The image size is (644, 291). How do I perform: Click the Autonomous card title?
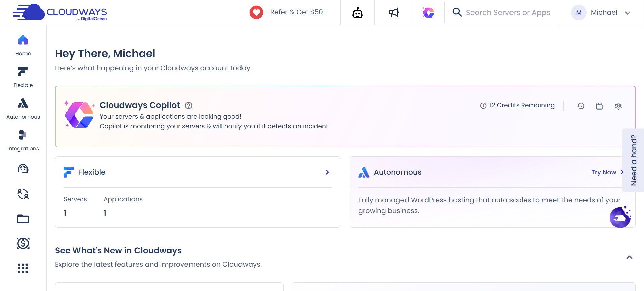(x=397, y=172)
